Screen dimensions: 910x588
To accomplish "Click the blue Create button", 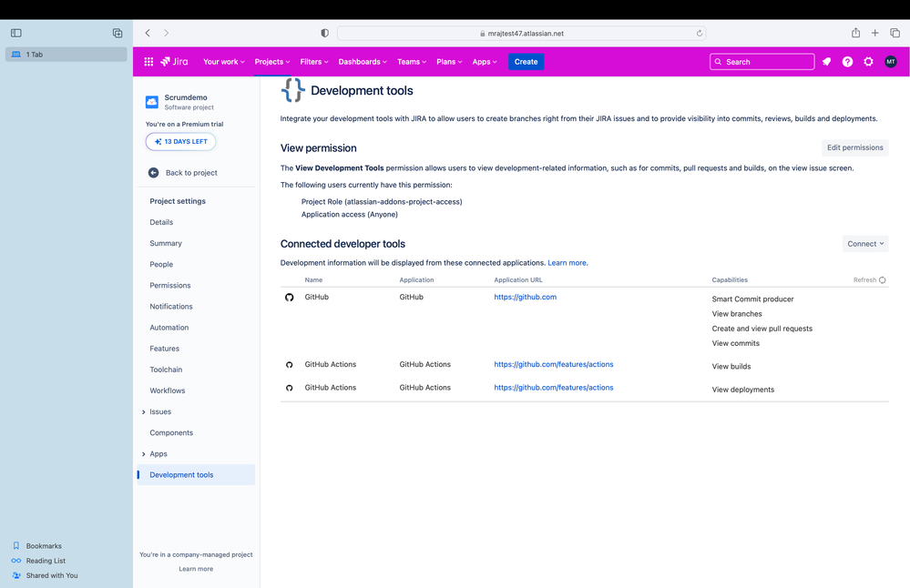I will [x=526, y=62].
